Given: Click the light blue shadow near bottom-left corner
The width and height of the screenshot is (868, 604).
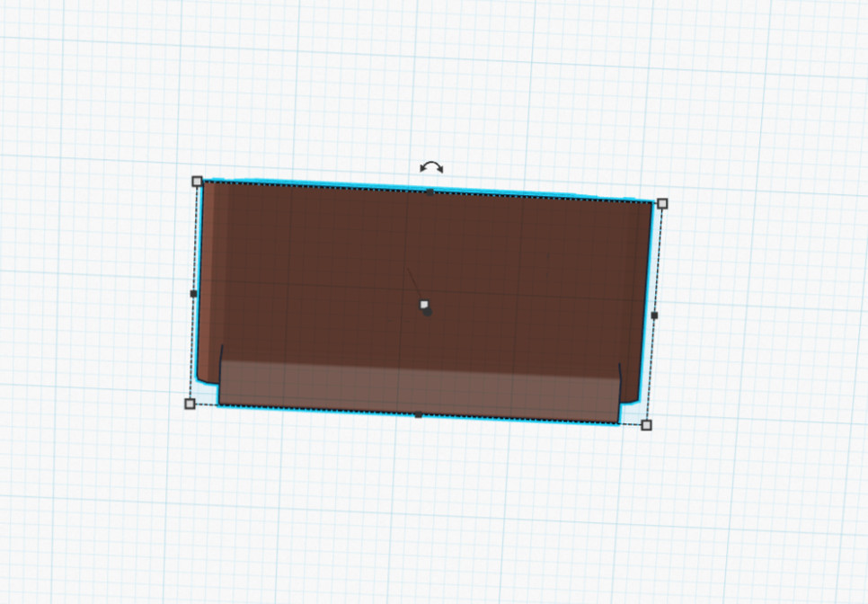Looking at the screenshot, I should [208, 393].
